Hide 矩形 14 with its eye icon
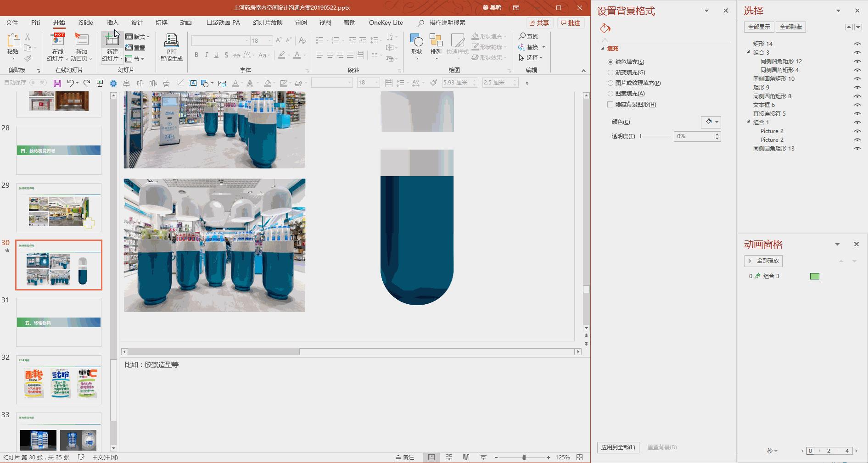The image size is (868, 463). click(857, 44)
